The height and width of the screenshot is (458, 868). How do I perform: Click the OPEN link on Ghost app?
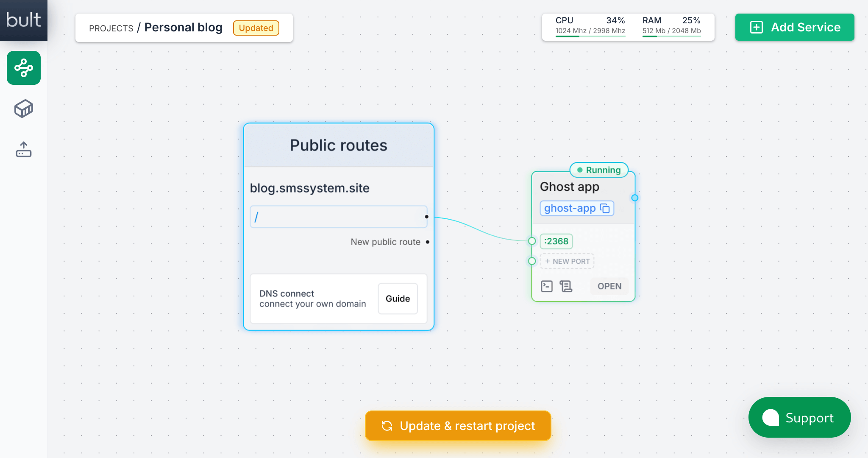click(609, 285)
